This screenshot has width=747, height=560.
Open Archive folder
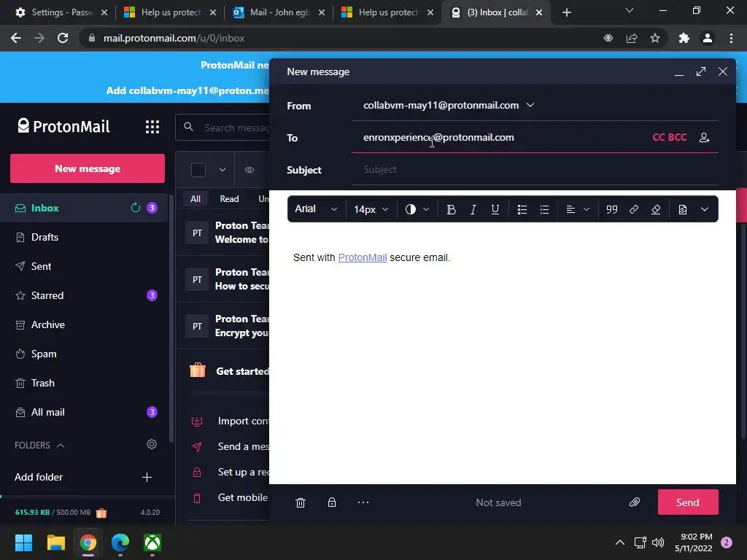[84, 324]
